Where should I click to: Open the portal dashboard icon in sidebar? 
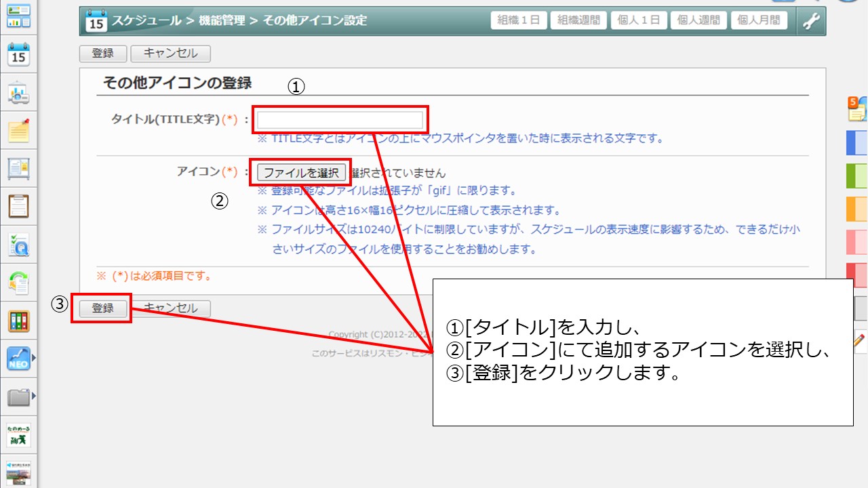pyautogui.click(x=19, y=16)
